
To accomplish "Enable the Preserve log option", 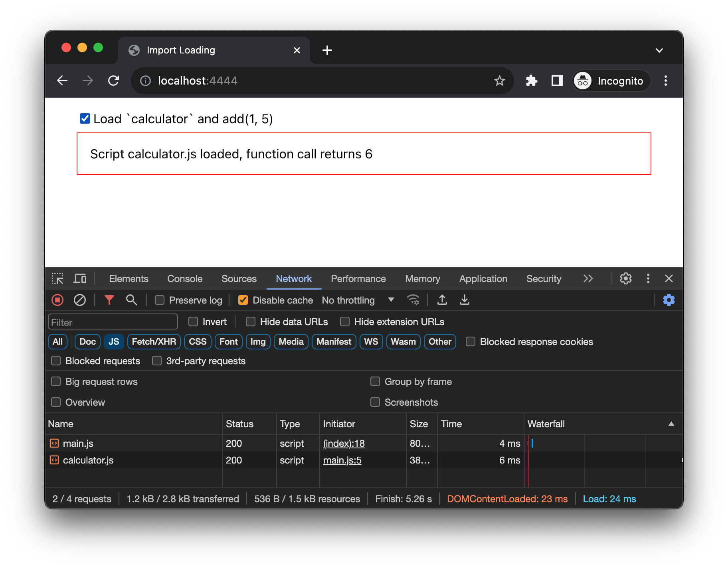I will pos(160,300).
